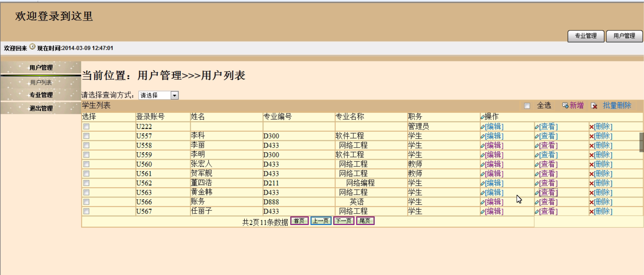
Task: Open 用户列表 in the left sidebar
Action: tap(41, 82)
